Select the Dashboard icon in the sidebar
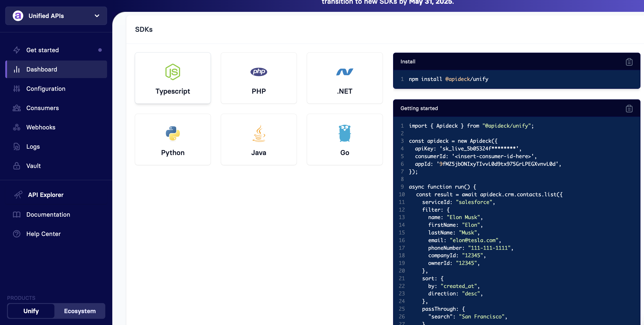644x325 pixels. (16, 69)
